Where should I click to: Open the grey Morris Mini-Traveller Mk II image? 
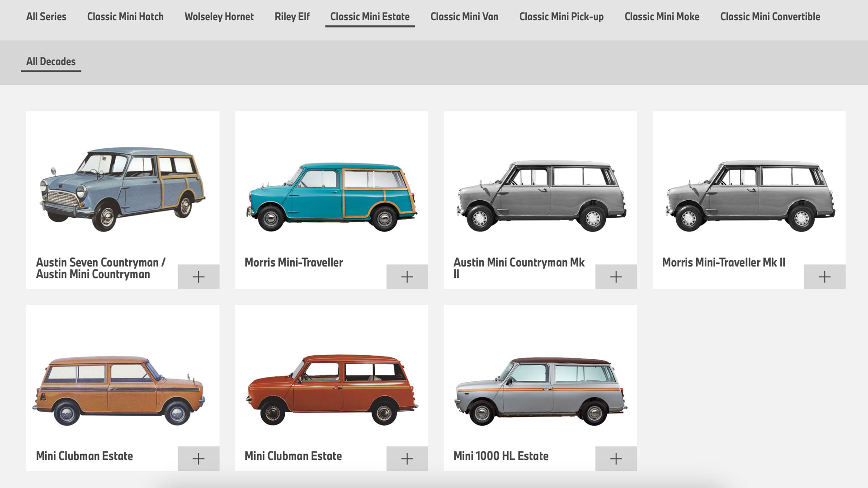tap(750, 196)
